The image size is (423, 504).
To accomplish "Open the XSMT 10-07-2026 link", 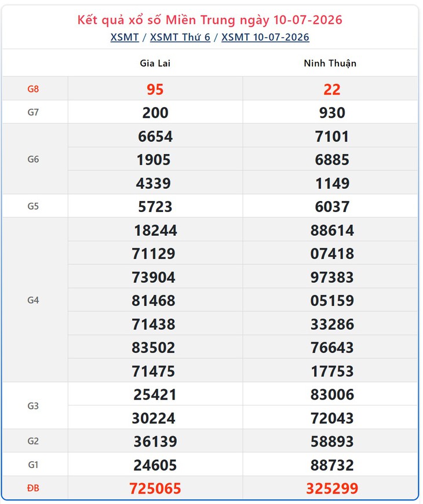I will coord(265,37).
